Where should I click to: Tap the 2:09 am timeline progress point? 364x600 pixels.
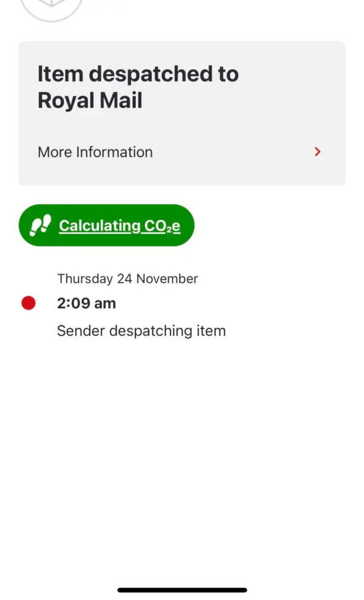click(87, 302)
